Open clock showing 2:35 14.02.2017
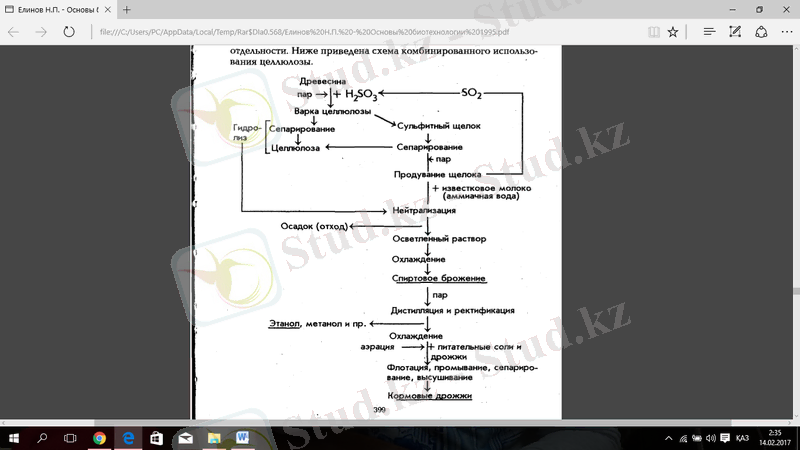 (774, 438)
